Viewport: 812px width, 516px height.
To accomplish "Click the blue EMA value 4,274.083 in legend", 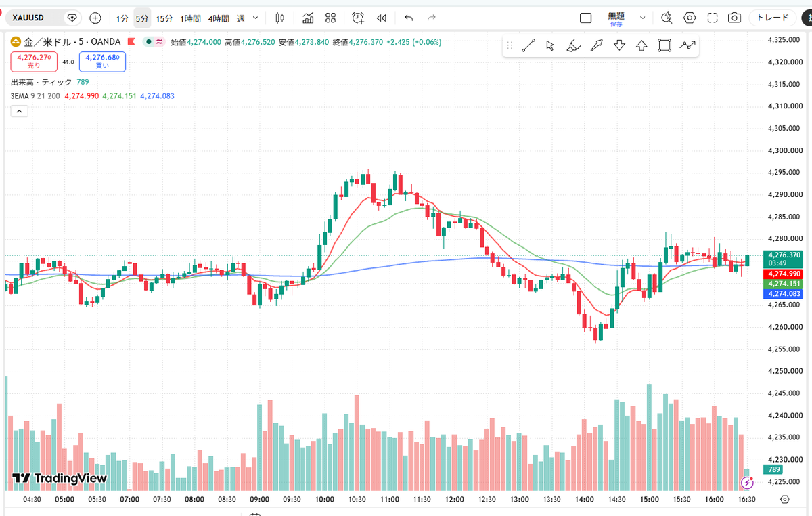I will 157,96.
